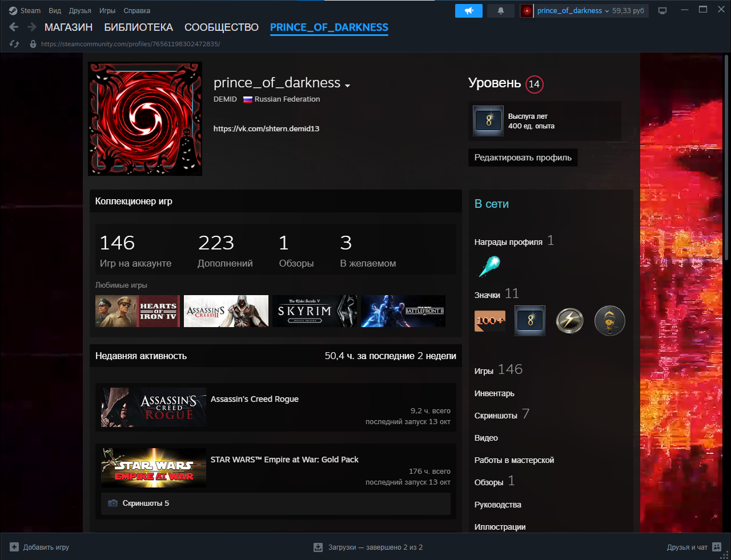Open Star Wars Empire at War capsule image
Viewport: 731px width, 560px height.
click(x=154, y=468)
